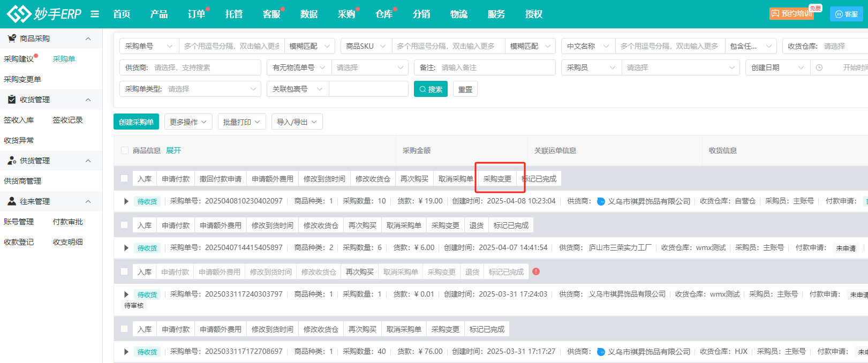868x363 pixels.
Task: Open 采购变更单 in sidebar
Action: (x=22, y=79)
